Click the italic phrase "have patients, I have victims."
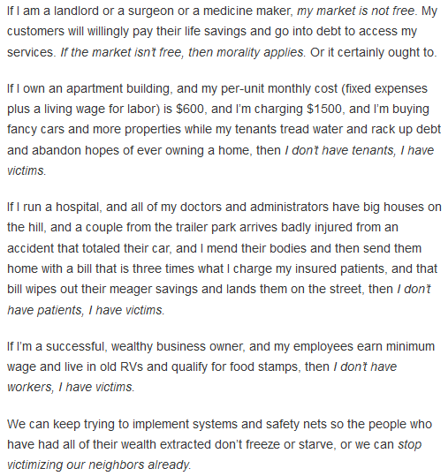Screen dimensions: 448x476 click(x=86, y=310)
